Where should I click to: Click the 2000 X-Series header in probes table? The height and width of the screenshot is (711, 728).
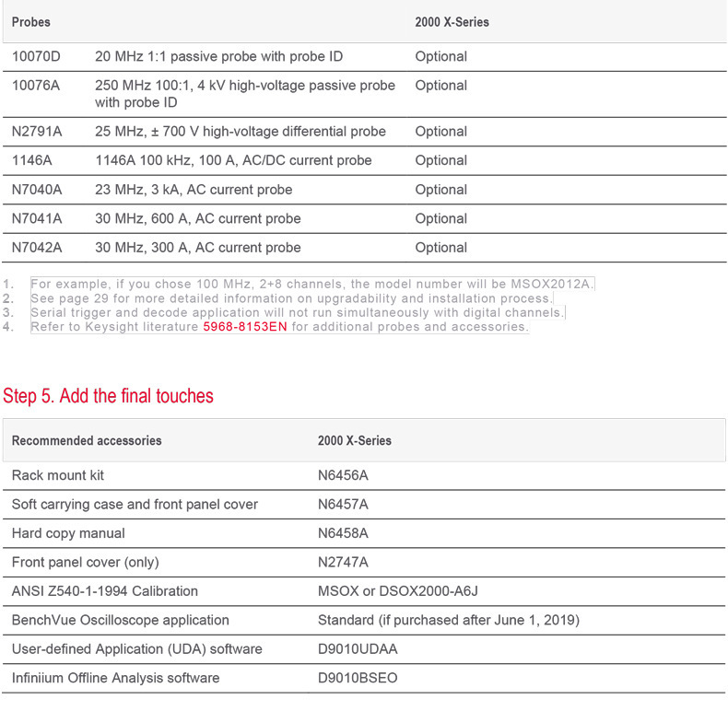[452, 22]
